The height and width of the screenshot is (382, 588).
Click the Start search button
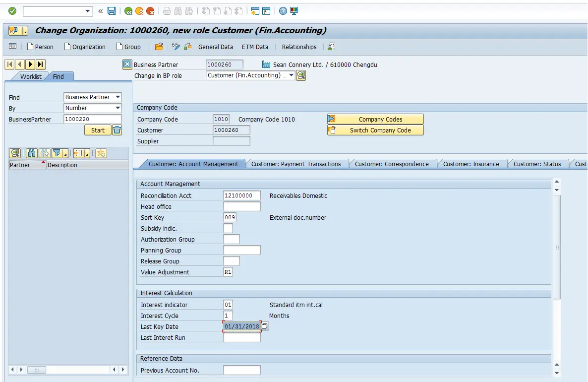pos(98,130)
